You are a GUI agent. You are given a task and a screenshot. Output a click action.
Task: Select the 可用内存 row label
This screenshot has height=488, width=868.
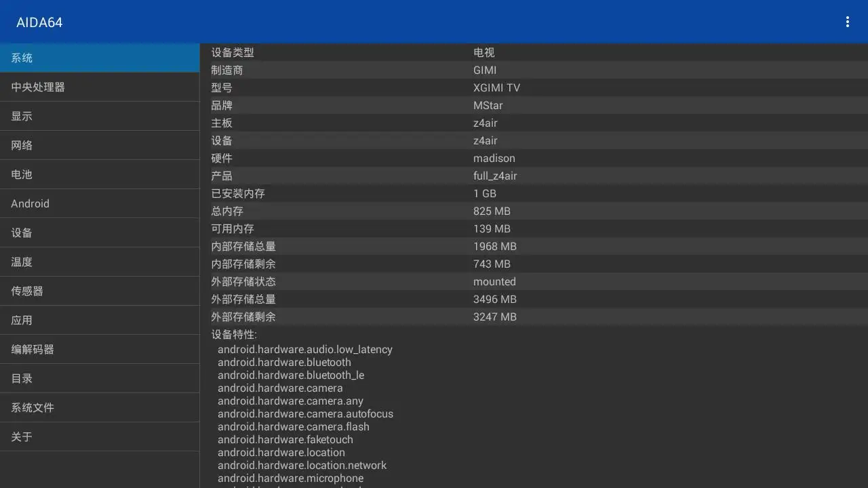pyautogui.click(x=233, y=228)
